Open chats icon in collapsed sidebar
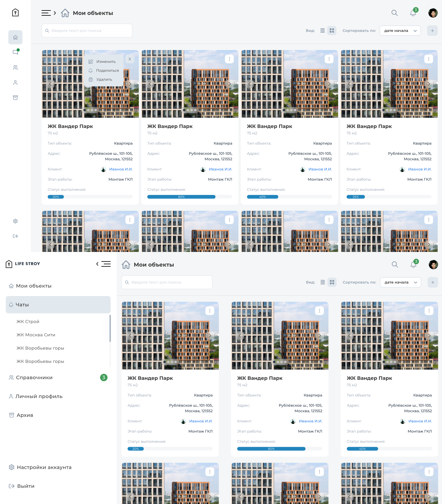The image size is (442, 504). coord(16,52)
